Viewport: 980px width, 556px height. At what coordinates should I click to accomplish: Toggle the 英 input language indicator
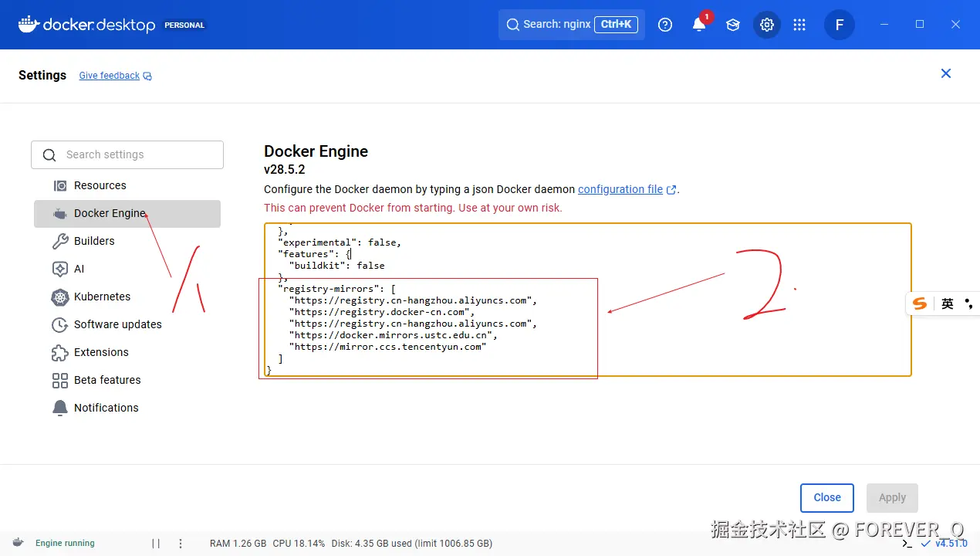[x=948, y=303]
